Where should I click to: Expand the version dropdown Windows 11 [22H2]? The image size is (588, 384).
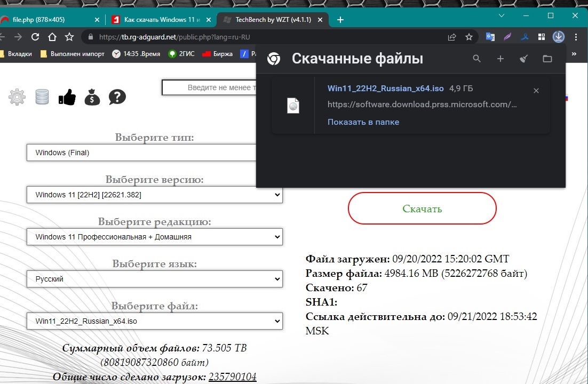click(155, 195)
